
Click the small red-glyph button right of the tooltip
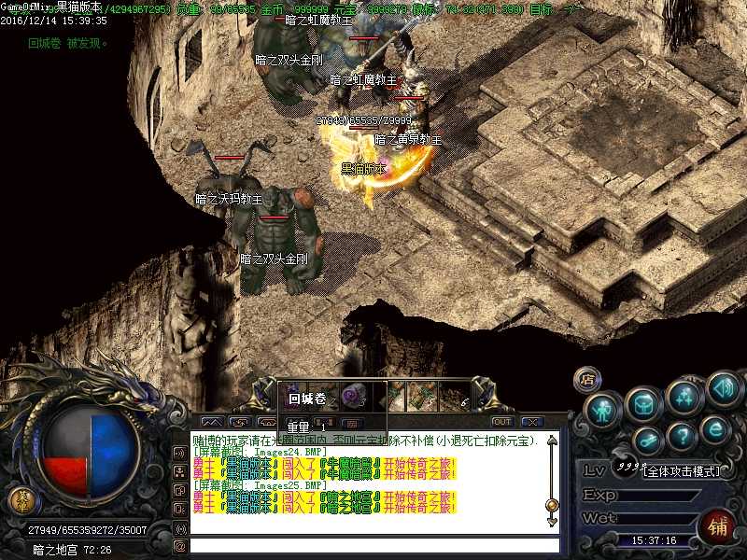[352, 423]
